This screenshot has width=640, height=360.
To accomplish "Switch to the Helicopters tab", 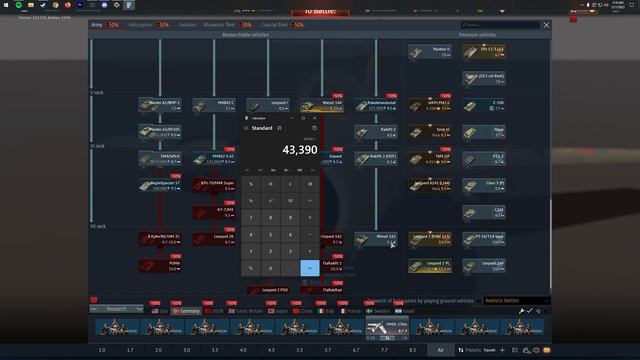I will coord(140,25).
